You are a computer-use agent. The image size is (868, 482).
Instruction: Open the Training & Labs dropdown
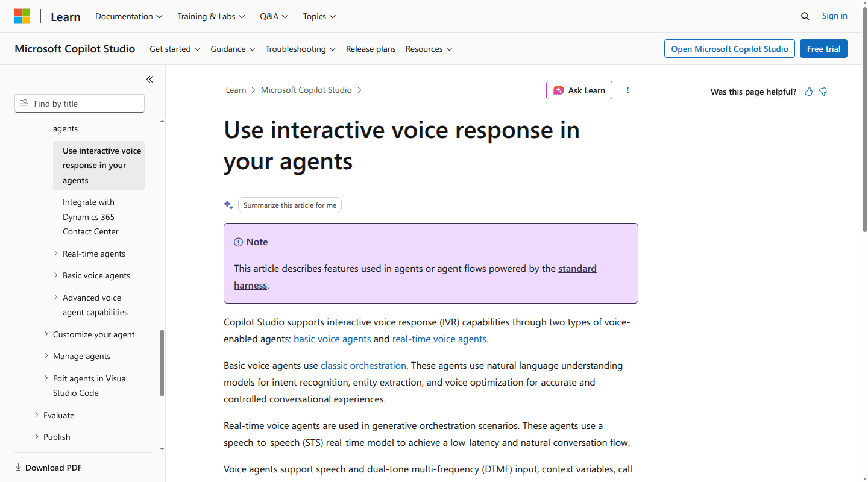[211, 16]
